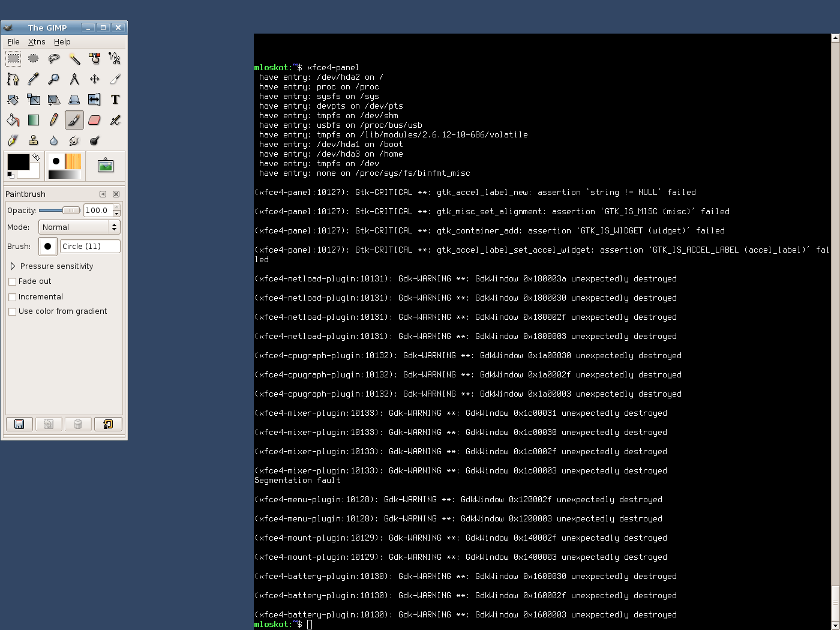Select the Bucket Fill tool
The width and height of the screenshot is (840, 630).
click(x=13, y=120)
